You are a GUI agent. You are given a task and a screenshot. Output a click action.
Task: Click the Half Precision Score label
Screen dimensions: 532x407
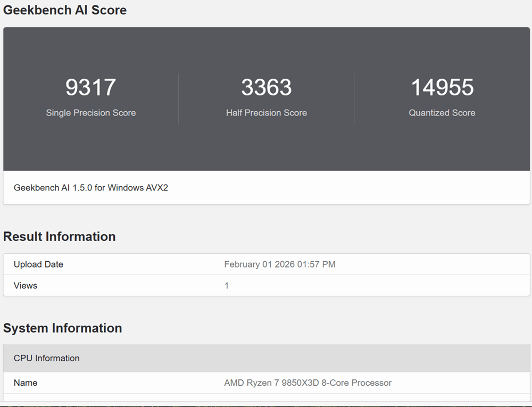click(266, 113)
